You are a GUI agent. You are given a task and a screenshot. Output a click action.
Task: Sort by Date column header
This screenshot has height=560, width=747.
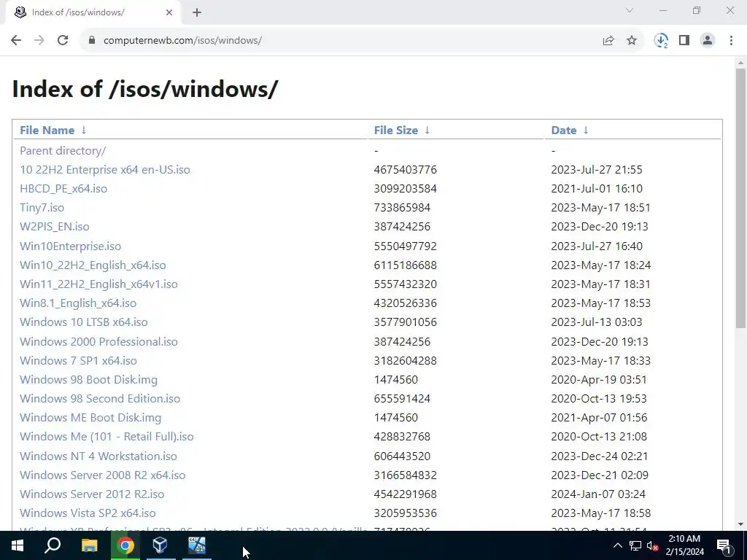[x=564, y=130]
